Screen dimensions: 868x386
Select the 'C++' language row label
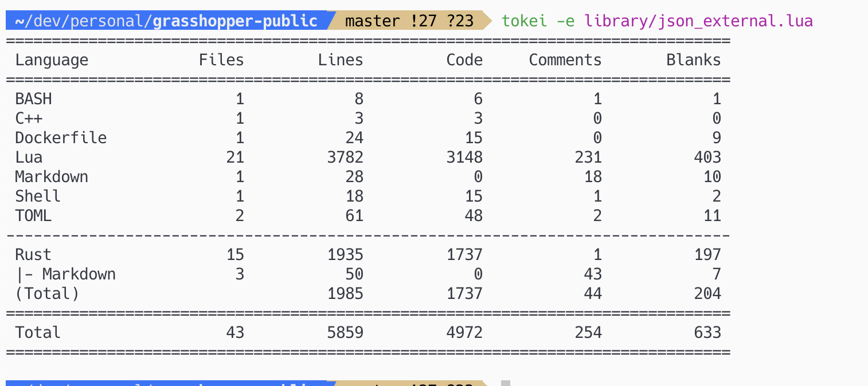pos(29,119)
